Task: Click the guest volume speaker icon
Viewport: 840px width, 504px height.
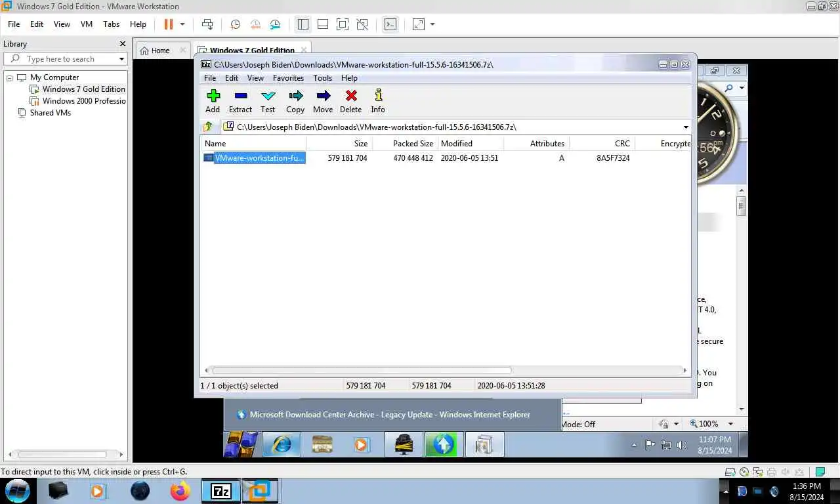Action: tap(681, 445)
